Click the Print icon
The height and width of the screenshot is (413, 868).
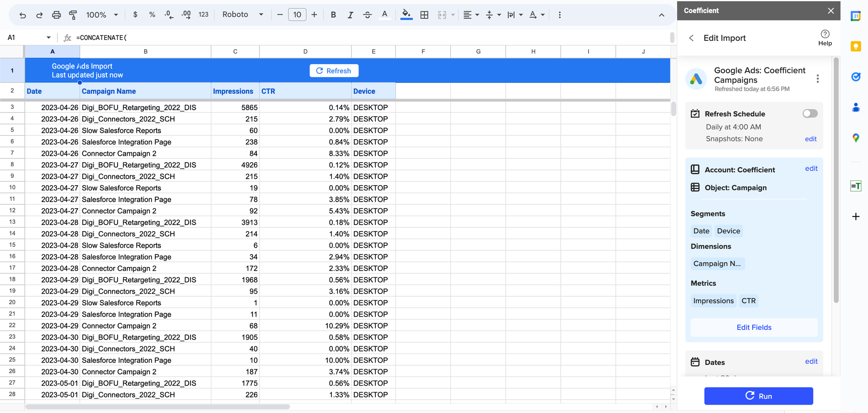pyautogui.click(x=56, y=15)
